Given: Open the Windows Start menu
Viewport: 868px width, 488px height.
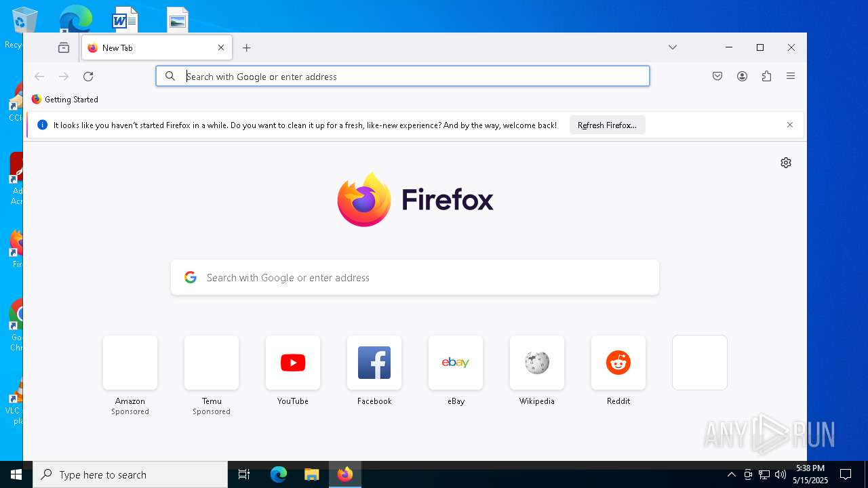Looking at the screenshot, I should (16, 474).
